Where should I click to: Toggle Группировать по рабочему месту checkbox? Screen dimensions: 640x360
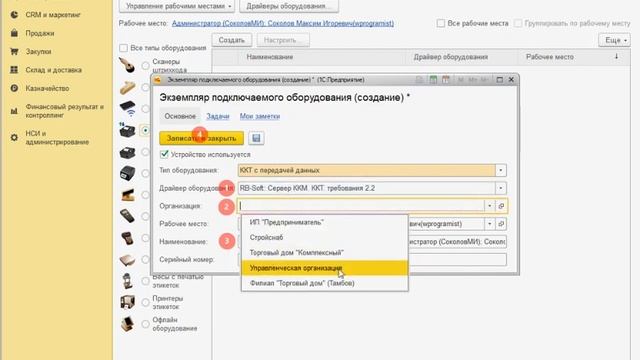click(518, 23)
